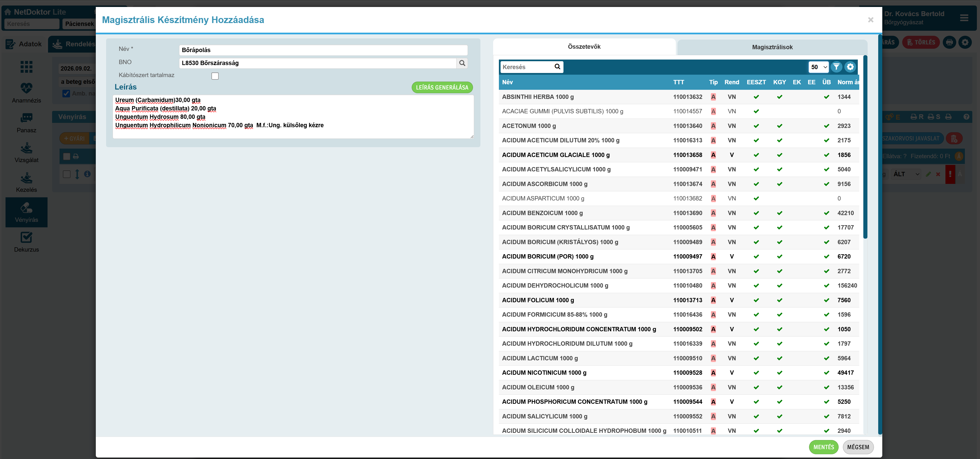Select the Vizsgálat sidebar icon

[x=26, y=148]
